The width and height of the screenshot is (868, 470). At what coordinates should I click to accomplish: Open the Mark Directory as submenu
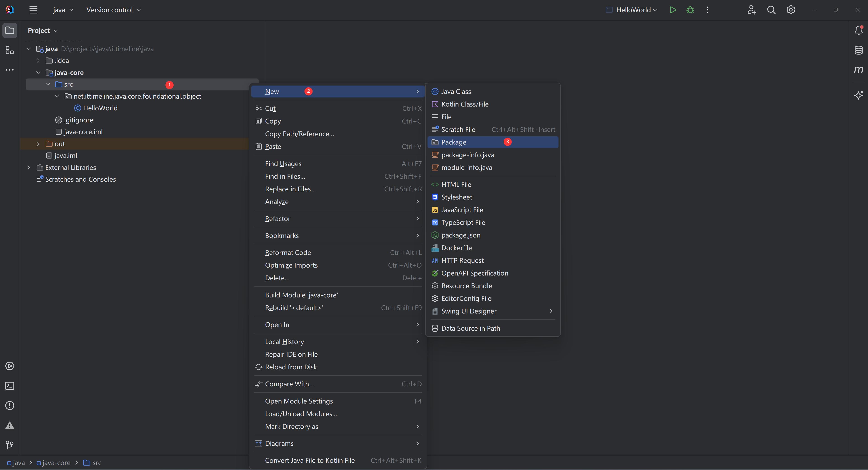[x=338, y=427]
